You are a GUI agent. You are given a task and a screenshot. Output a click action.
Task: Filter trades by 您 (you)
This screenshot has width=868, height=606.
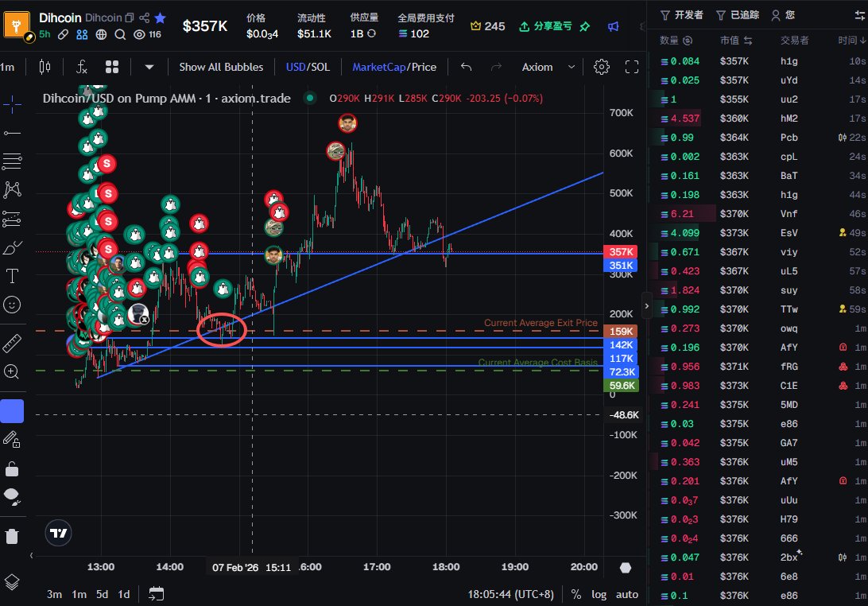(783, 15)
